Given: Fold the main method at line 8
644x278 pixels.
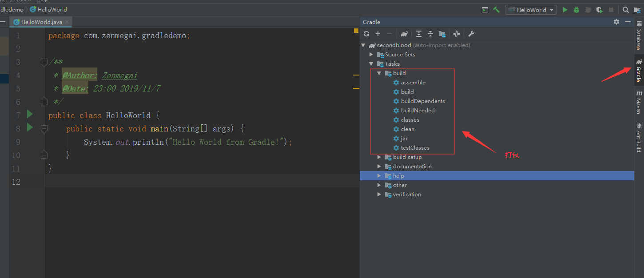Looking at the screenshot, I should [44, 128].
